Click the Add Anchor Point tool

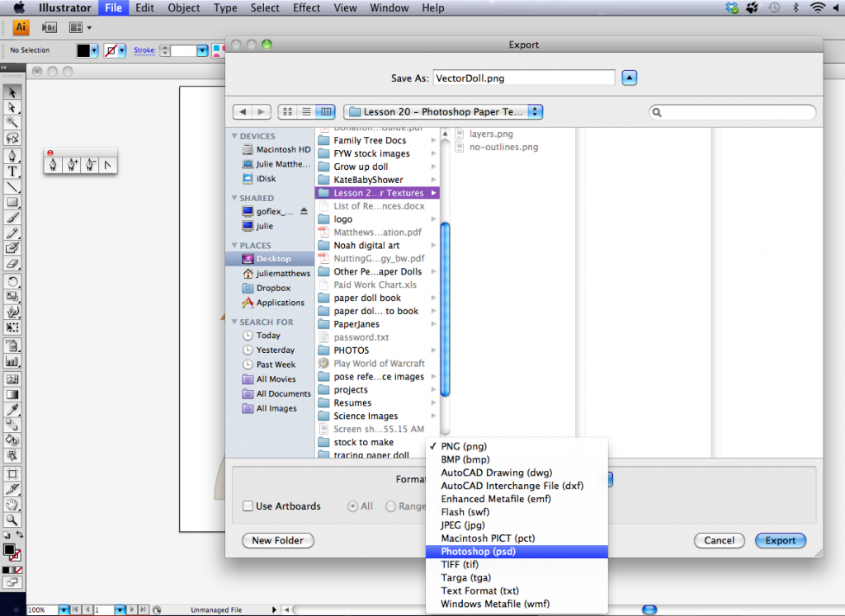click(x=73, y=165)
